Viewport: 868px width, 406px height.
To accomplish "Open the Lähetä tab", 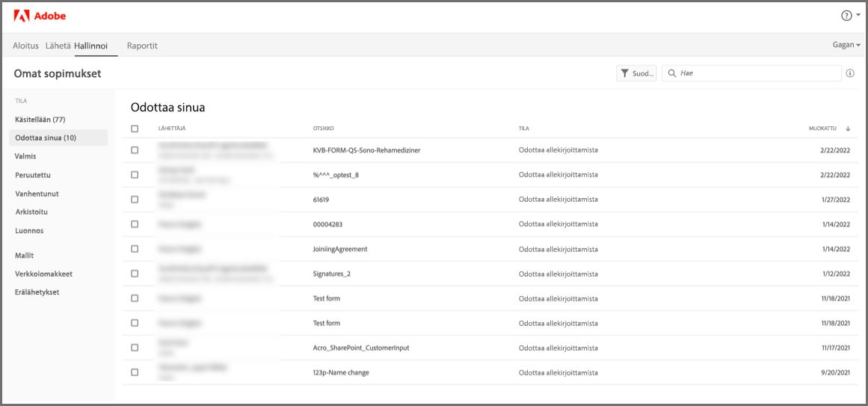I will pos(58,46).
